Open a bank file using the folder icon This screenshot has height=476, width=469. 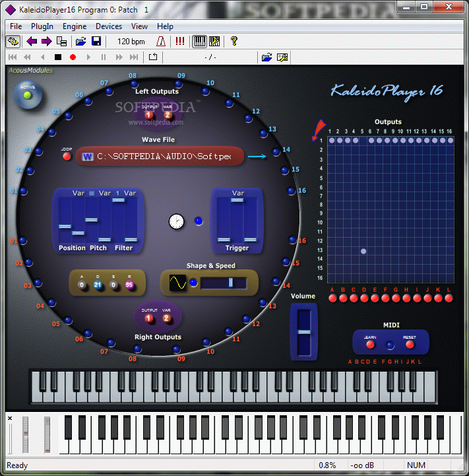(80, 42)
